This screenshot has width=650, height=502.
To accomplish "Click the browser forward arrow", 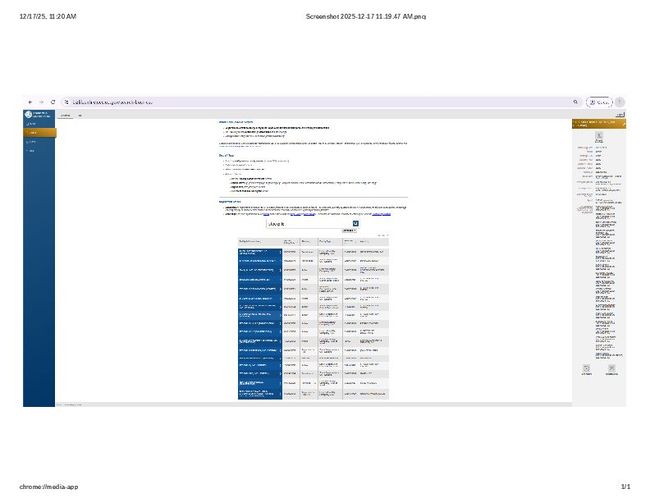I will [x=41, y=102].
